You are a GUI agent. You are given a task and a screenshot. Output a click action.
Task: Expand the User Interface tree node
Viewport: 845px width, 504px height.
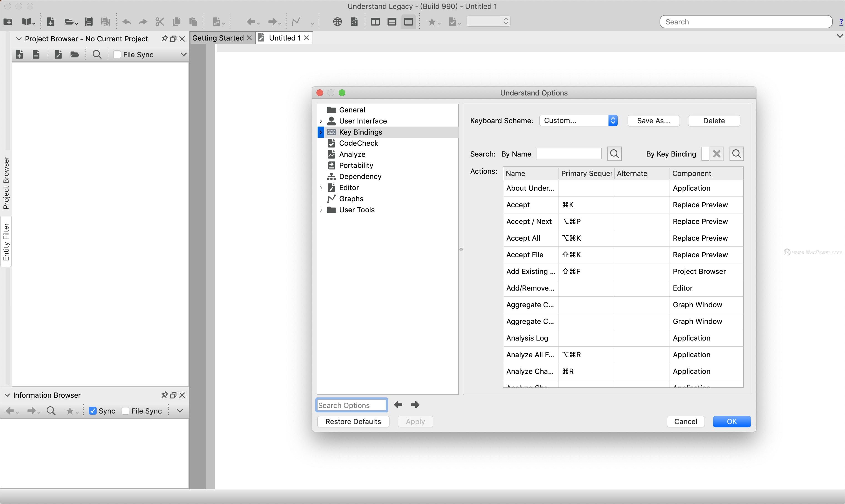pos(321,121)
